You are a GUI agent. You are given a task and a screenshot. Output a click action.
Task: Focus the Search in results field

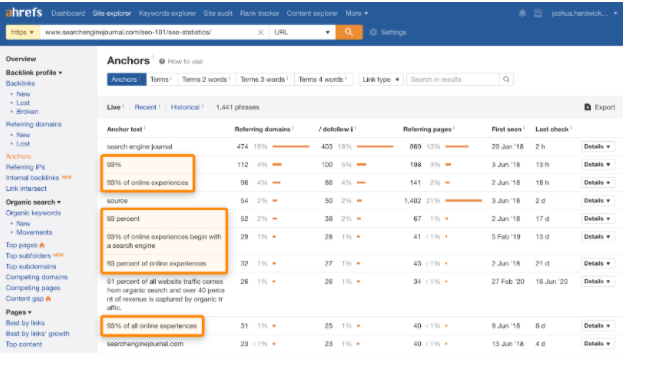(x=453, y=79)
